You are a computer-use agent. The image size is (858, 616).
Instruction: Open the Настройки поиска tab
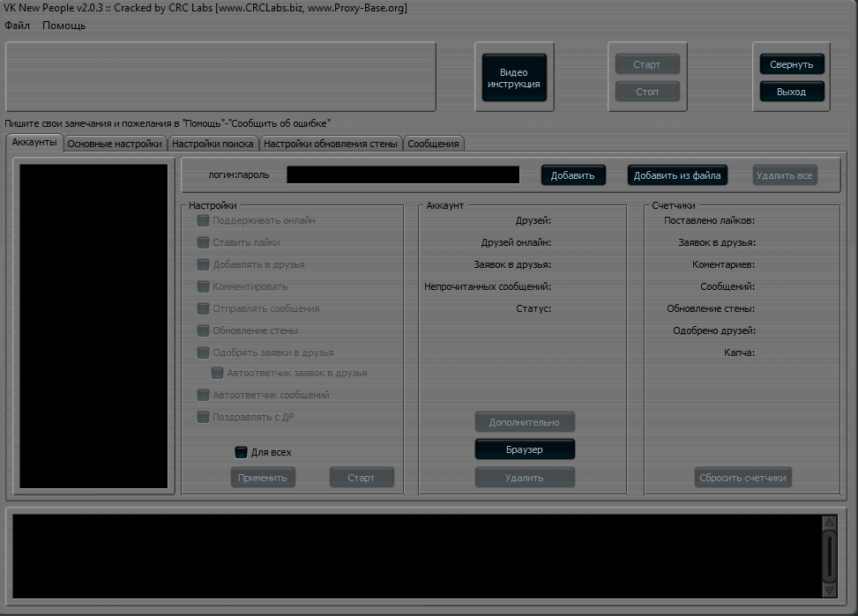213,144
